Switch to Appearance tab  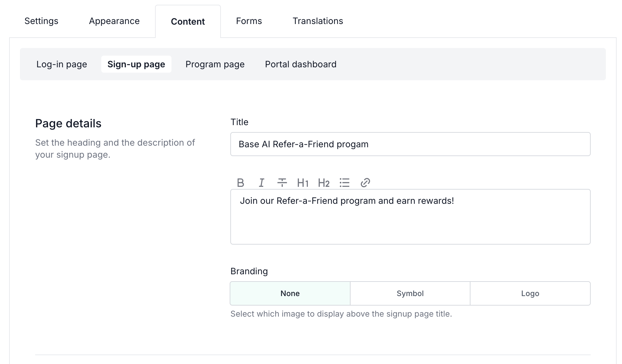pos(114,21)
